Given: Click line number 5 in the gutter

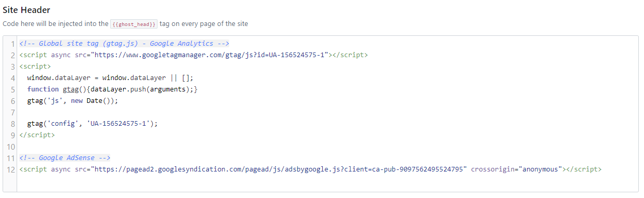Looking at the screenshot, I should (x=12, y=89).
